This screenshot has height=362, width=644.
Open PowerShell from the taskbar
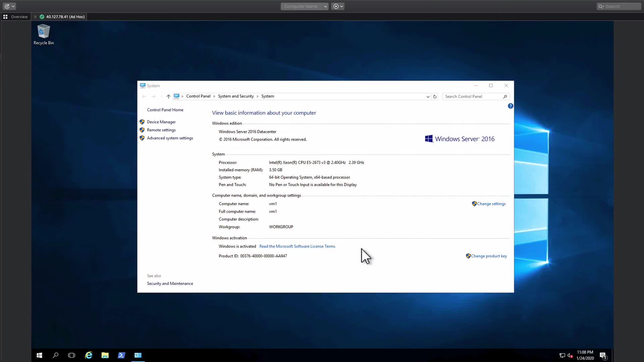tap(121, 355)
